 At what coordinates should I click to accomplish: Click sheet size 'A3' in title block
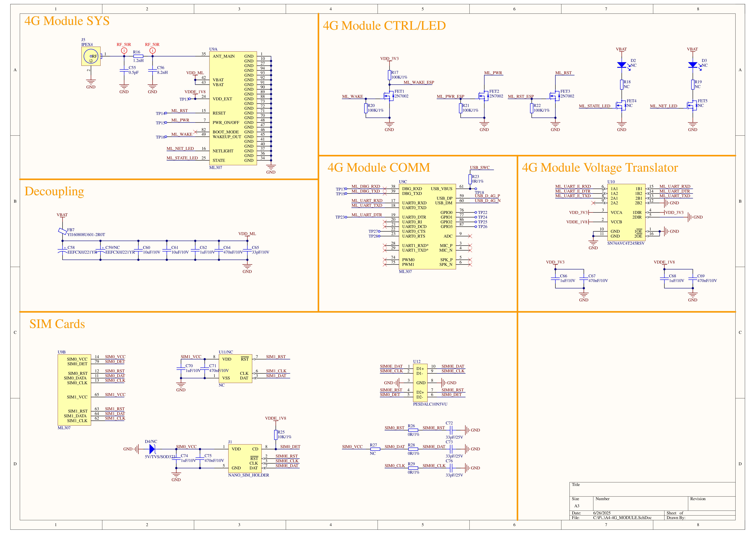(x=577, y=506)
